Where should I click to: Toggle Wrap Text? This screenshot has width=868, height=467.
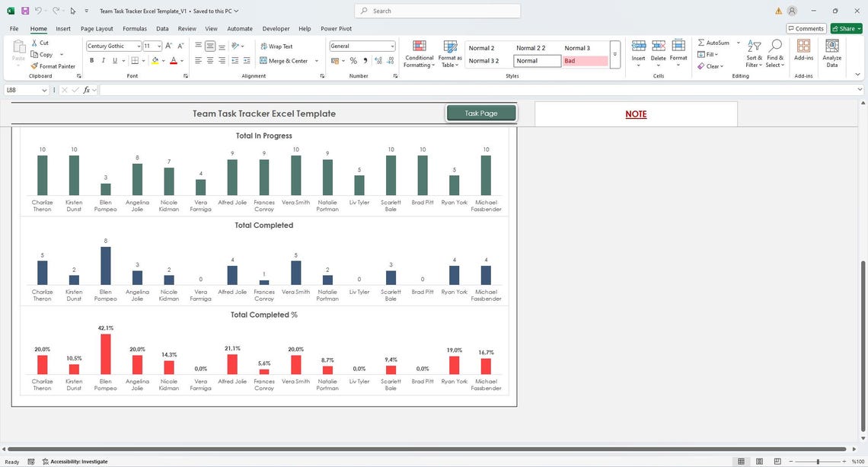point(277,46)
